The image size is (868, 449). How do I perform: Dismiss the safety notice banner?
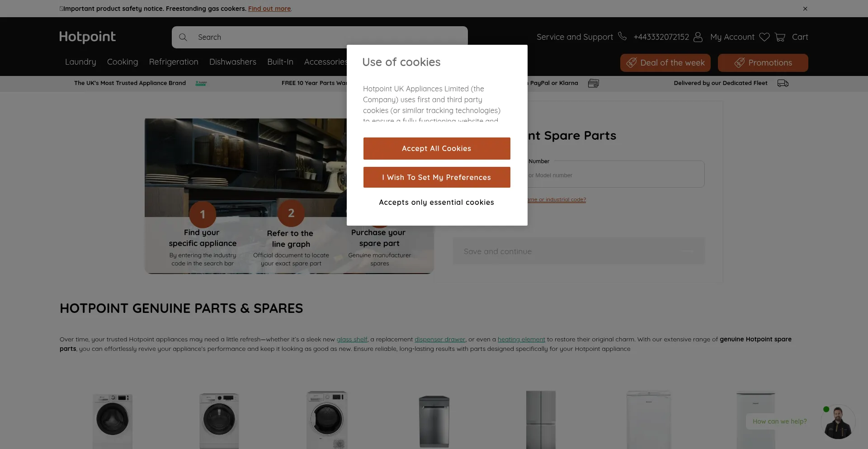pos(805,9)
